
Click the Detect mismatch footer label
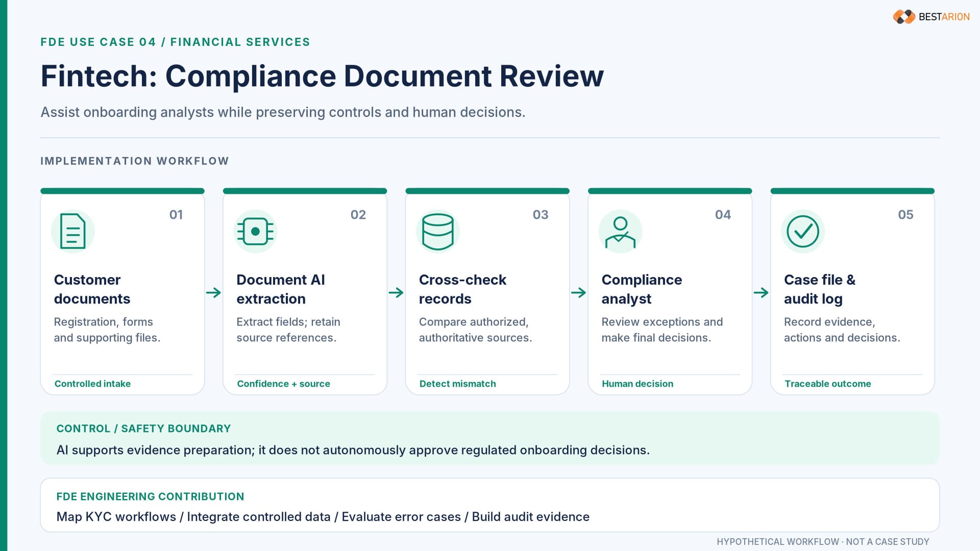[457, 384]
